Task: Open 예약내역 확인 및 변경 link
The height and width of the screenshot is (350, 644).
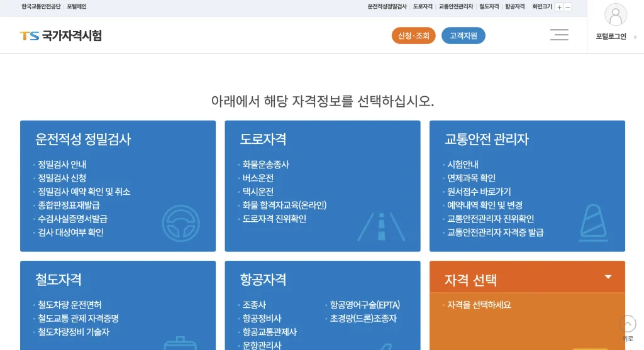Action: coord(485,205)
